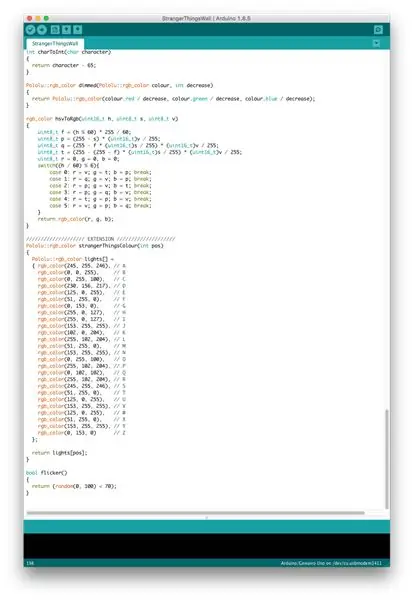Viewport: 413px width, 600px height.
Task: Click the 'return character - 65;' line
Action: pyautogui.click(x=64, y=65)
